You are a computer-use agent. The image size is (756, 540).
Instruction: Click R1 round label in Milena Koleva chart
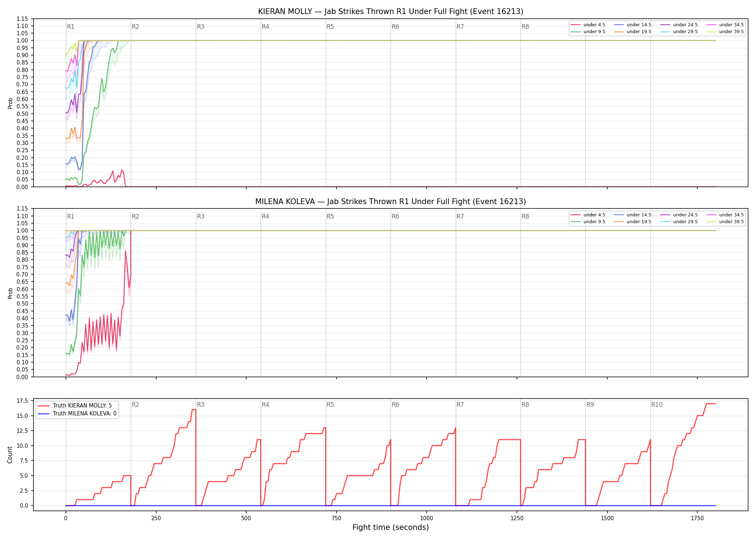(x=71, y=216)
